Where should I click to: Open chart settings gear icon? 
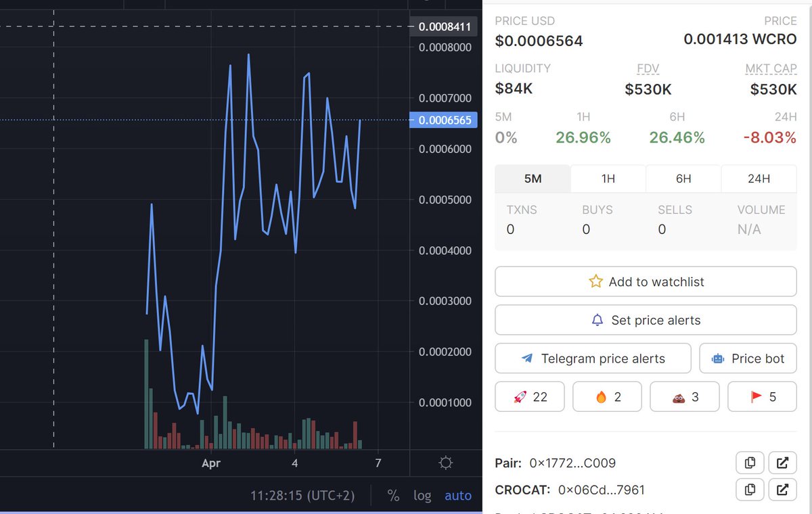[x=445, y=463]
